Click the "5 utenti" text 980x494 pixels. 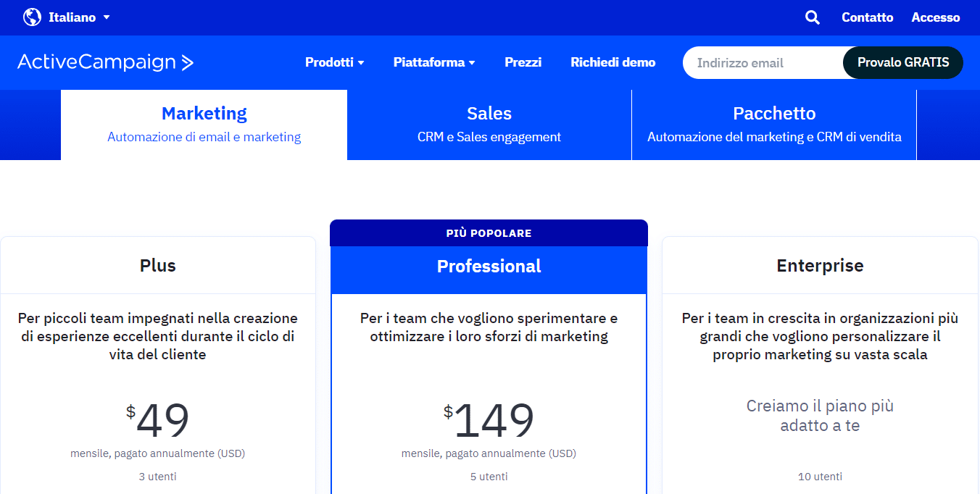coord(489,477)
